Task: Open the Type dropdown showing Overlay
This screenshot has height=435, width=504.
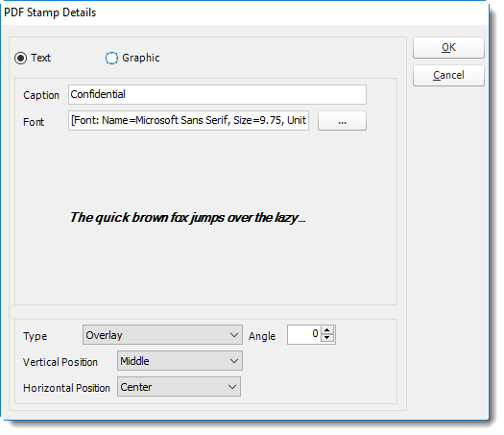Action: pos(162,335)
